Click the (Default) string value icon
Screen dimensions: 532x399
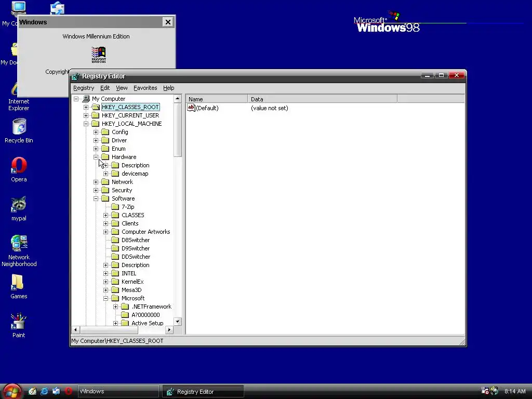pos(191,108)
